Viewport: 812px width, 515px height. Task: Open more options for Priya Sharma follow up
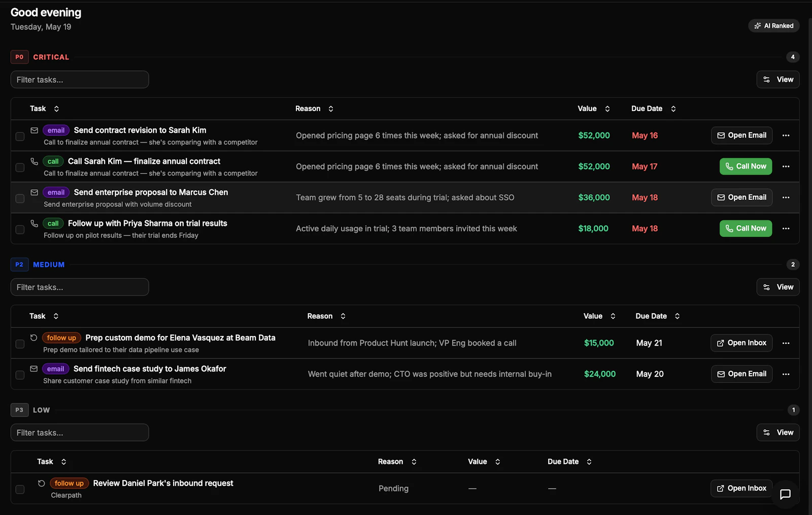786,228
